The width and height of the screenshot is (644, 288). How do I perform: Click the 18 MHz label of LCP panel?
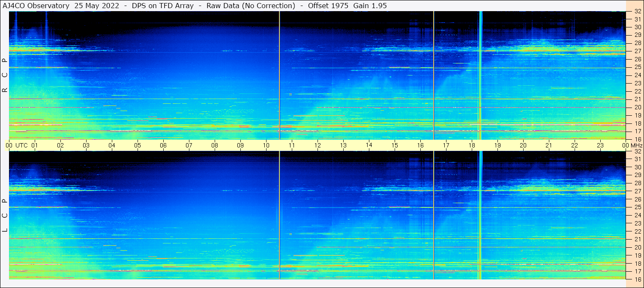coord(638,263)
